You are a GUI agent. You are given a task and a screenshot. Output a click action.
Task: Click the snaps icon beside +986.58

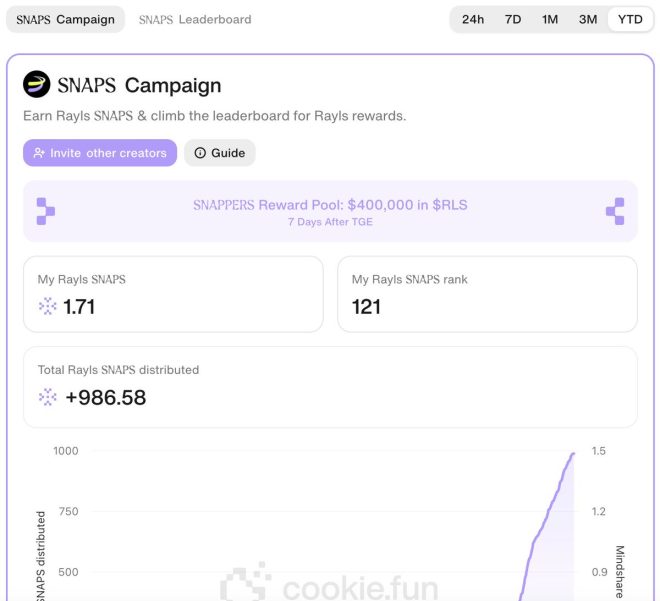tap(48, 397)
